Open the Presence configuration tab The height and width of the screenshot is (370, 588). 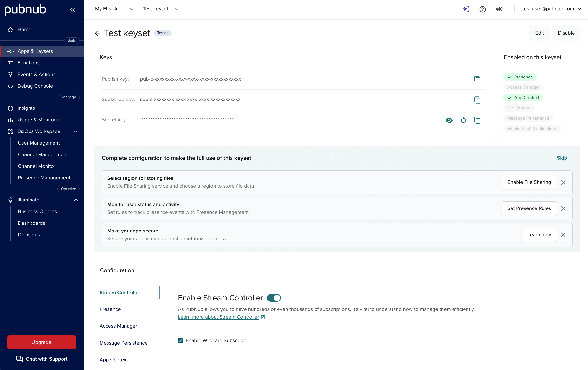pos(110,309)
